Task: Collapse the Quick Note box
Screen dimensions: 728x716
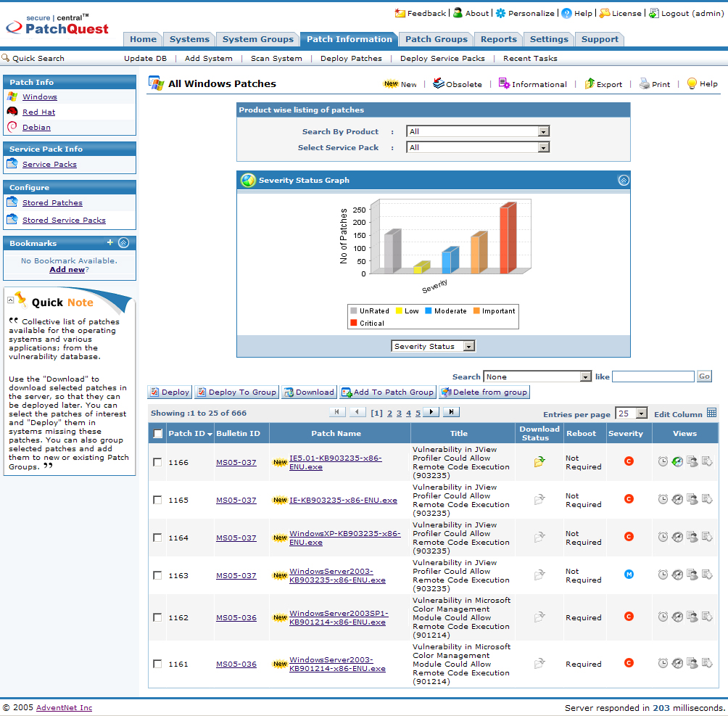Action: coord(10,300)
